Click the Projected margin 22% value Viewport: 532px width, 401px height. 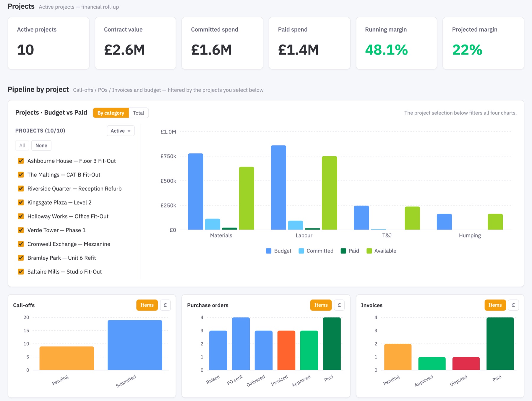[x=467, y=50]
